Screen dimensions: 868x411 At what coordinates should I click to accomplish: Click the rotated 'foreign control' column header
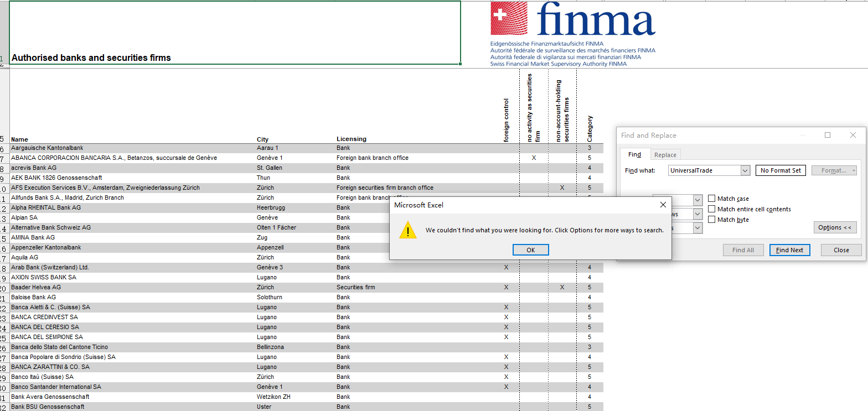point(506,120)
